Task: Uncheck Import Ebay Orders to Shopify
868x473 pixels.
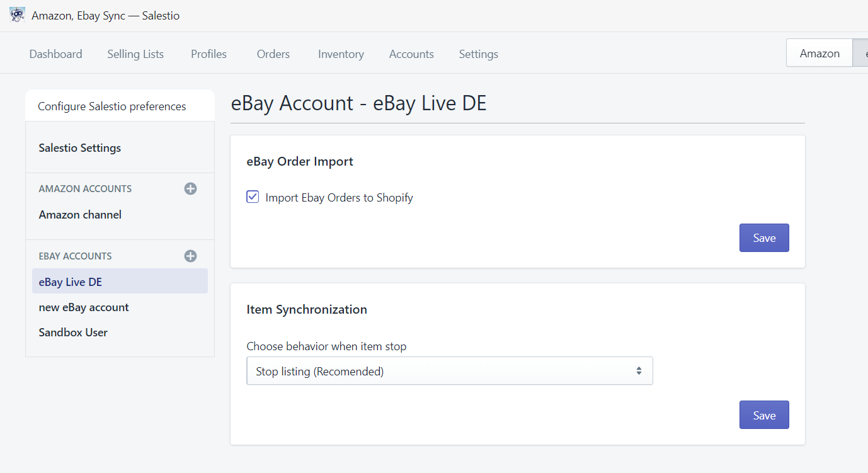Action: pyautogui.click(x=253, y=197)
